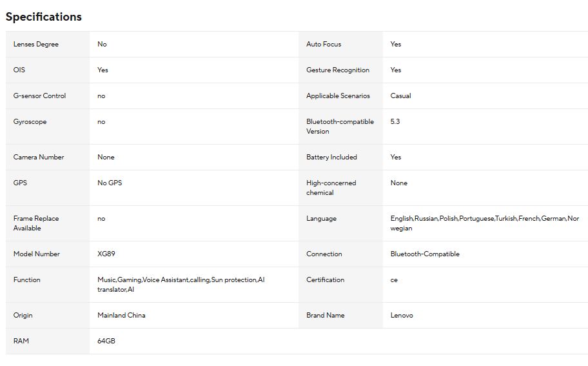
Task: Select the Gyroscope label
Action: (30, 121)
